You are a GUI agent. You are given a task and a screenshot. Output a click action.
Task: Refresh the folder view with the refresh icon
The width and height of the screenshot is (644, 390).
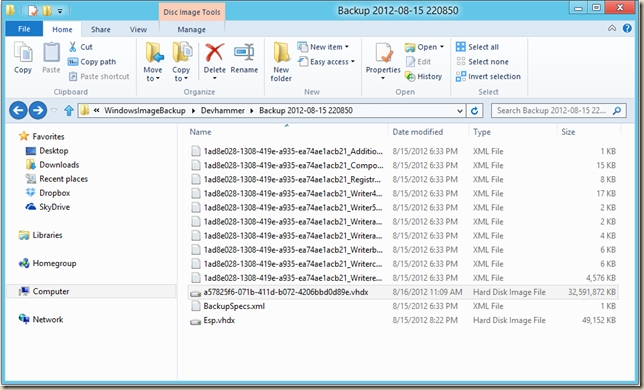pyautogui.click(x=474, y=110)
